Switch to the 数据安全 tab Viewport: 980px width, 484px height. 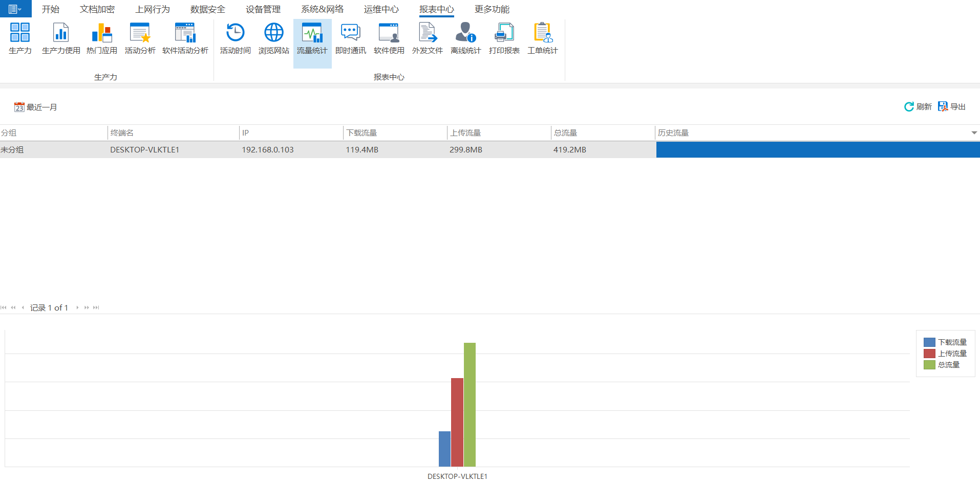207,9
